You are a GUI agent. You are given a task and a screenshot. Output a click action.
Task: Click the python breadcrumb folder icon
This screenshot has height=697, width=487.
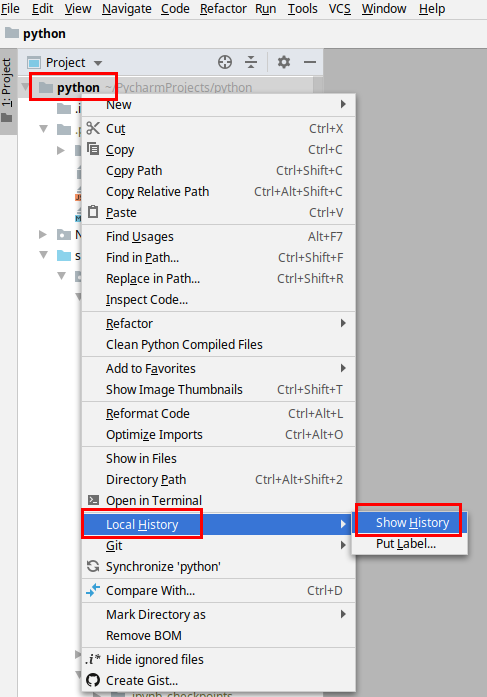(x=12, y=33)
